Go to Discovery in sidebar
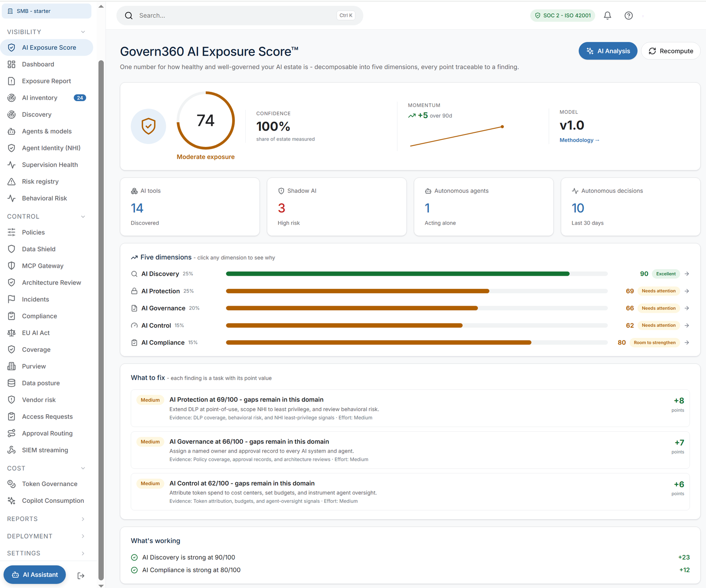706x588 pixels. point(46,115)
